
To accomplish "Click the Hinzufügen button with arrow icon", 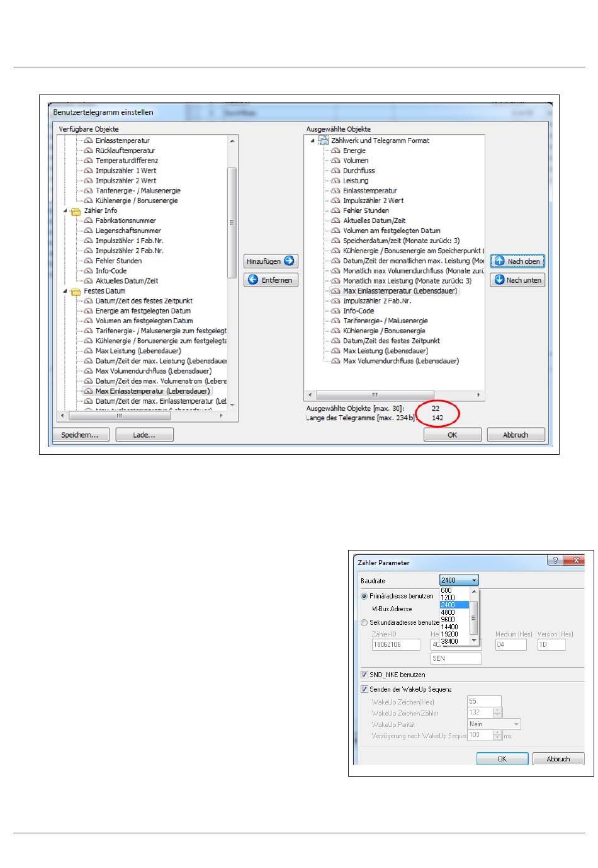I will (x=271, y=261).
